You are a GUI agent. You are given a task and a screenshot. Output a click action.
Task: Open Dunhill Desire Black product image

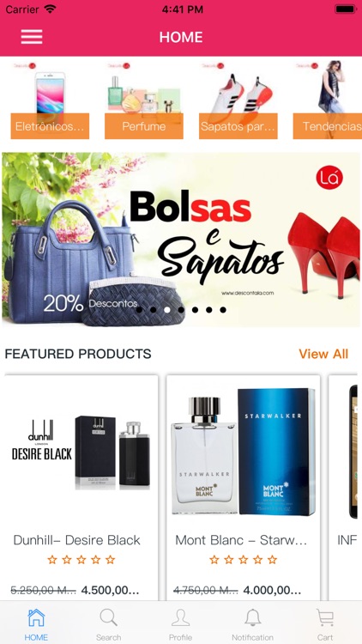point(81,453)
